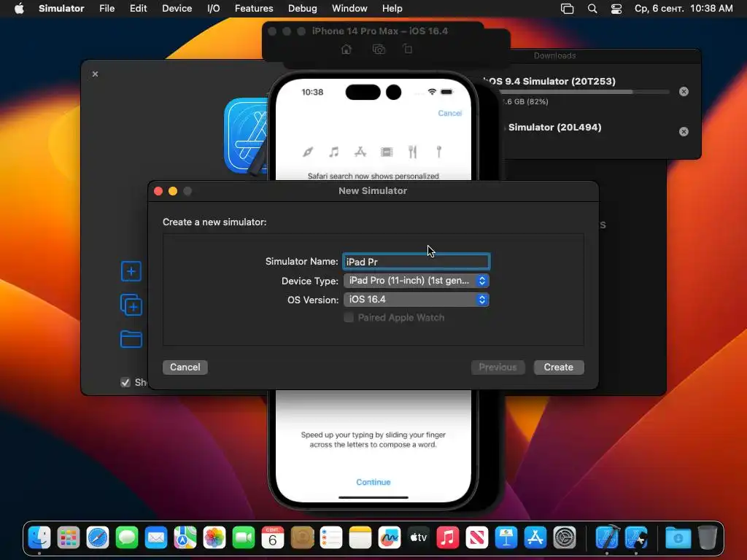Screen dimensions: 747x560
Task: Open Reminders from the Dock
Action: tap(331, 538)
